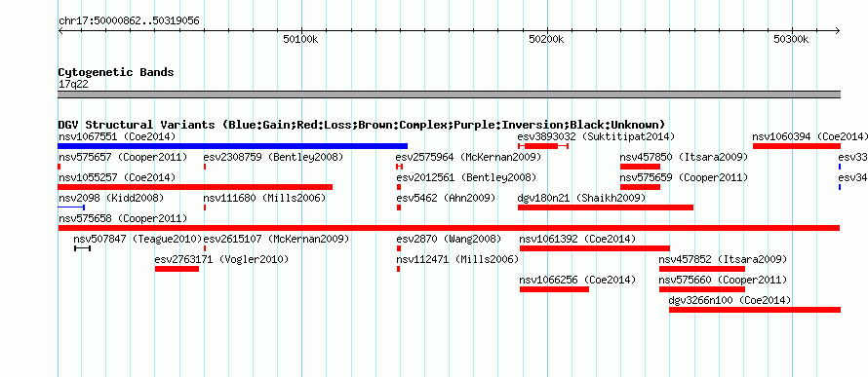Viewport: 868px width, 377px height.
Task: Click red bar under esv2763171
Action: (x=177, y=269)
